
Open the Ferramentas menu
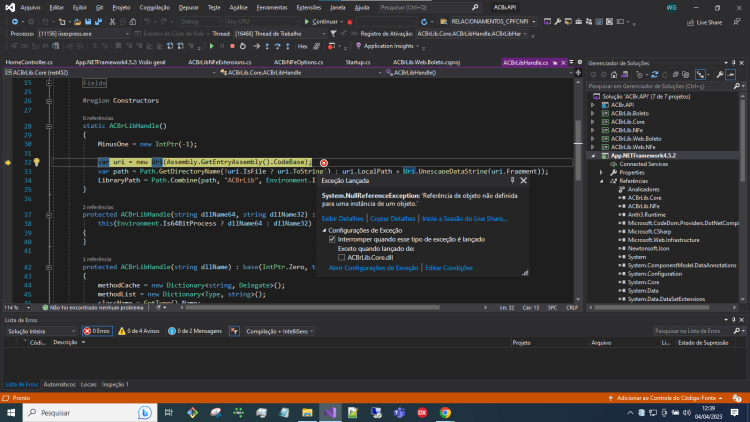(x=272, y=8)
